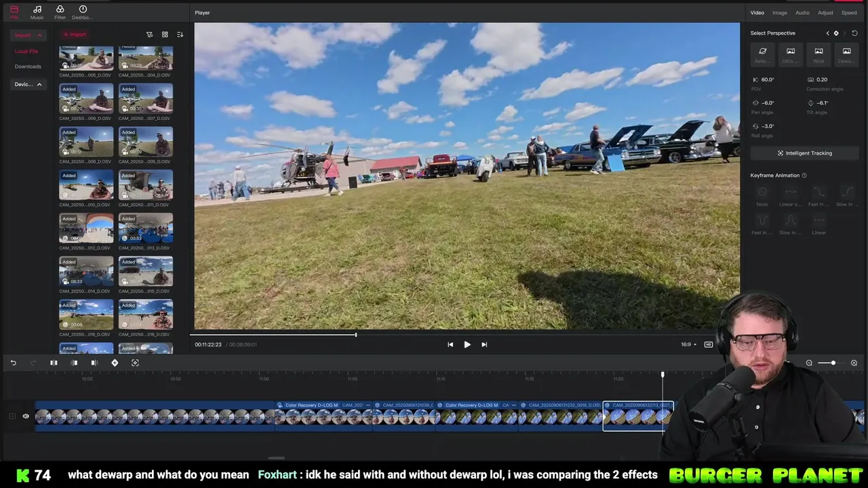Open media sort order options
This screenshot has width=868, height=488.
point(180,35)
